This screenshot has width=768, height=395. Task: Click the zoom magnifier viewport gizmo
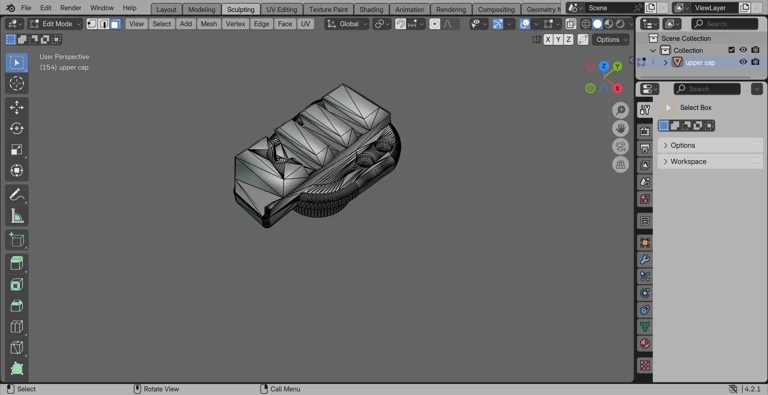pyautogui.click(x=620, y=110)
